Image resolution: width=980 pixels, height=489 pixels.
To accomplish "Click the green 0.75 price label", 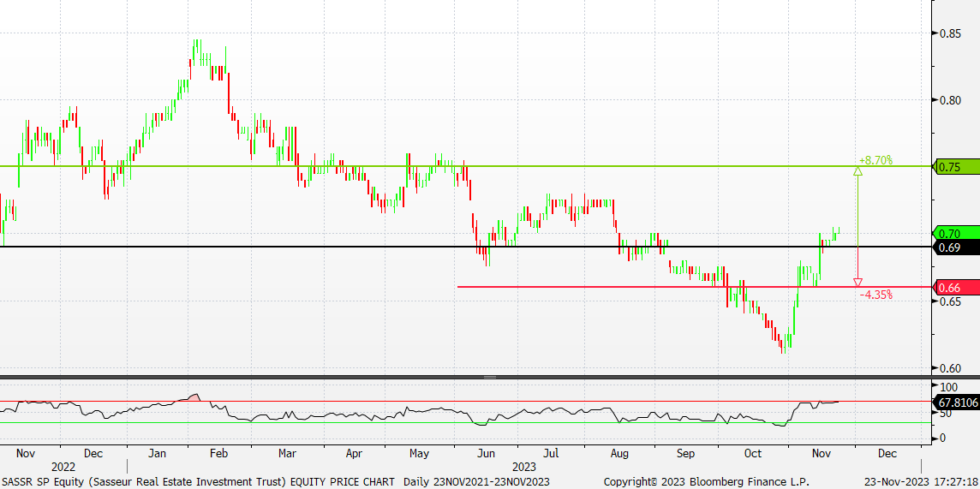I will [956, 167].
